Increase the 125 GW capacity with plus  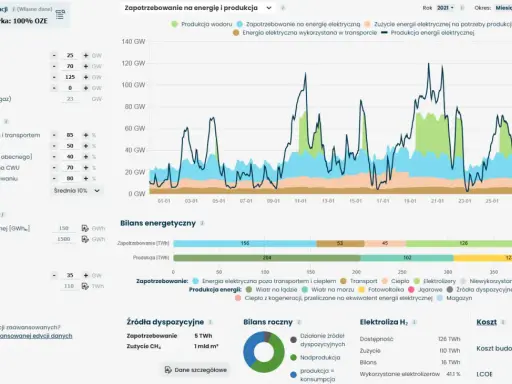(x=86, y=77)
